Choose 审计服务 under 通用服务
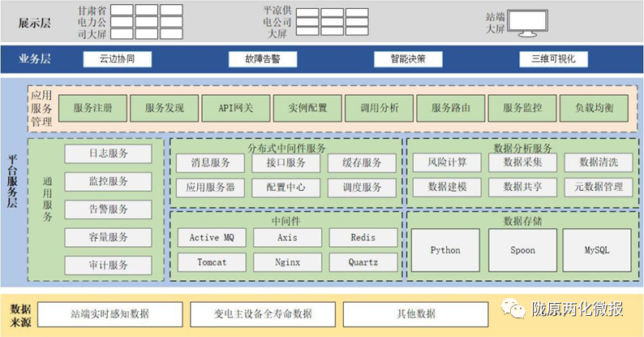 109,266
